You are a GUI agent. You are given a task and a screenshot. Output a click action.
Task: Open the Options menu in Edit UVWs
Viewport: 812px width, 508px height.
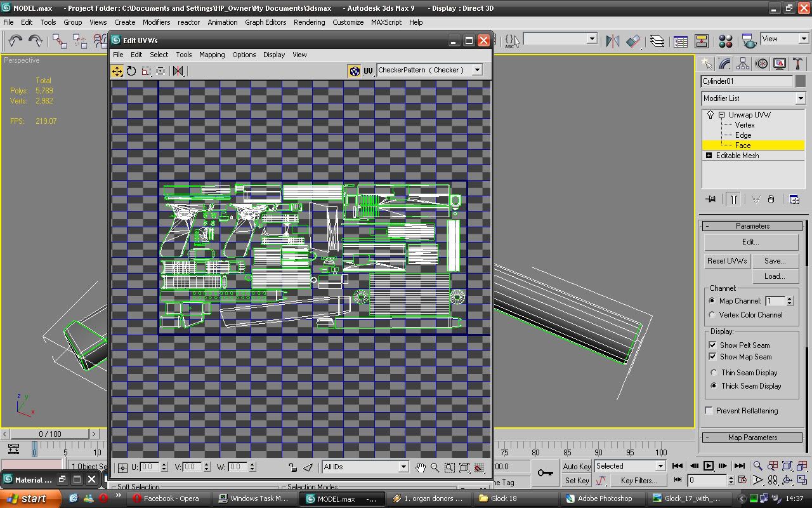pos(244,55)
